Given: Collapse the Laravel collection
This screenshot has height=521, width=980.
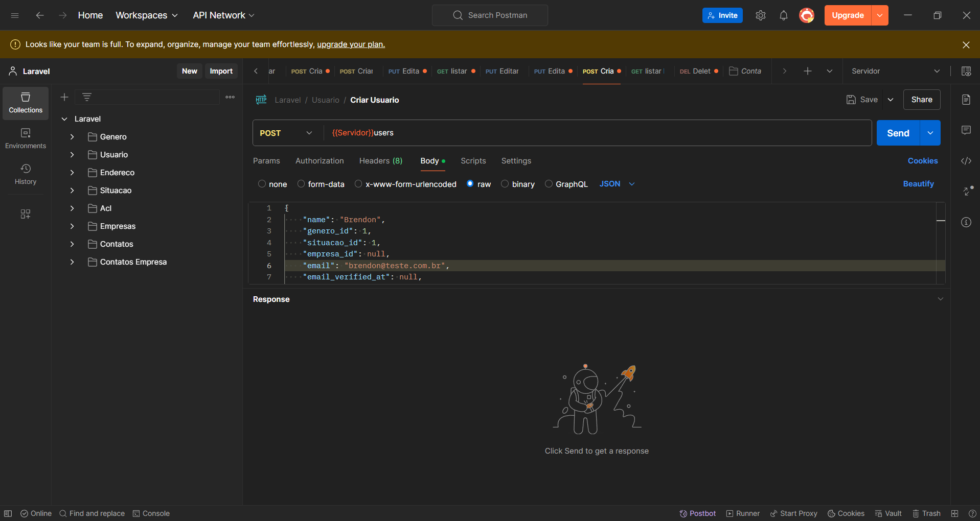Looking at the screenshot, I should coord(64,119).
